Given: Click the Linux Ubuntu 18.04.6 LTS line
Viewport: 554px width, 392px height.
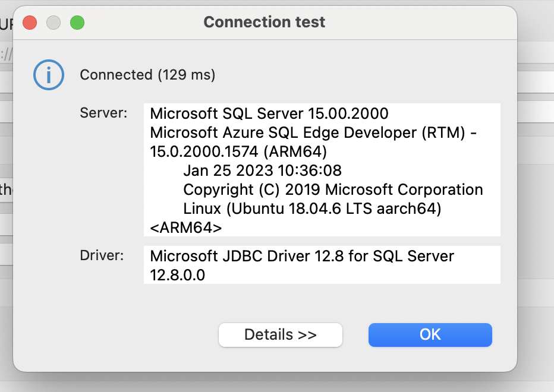Looking at the screenshot, I should 311,209.
